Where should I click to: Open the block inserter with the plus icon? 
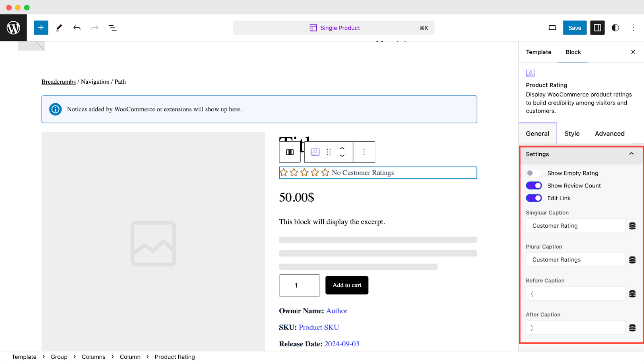41,27
